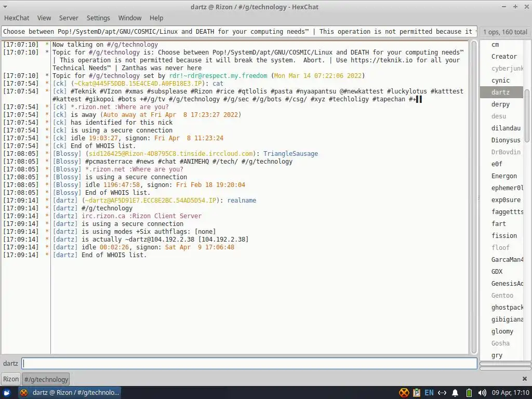Screen dimensions: 532x399
Task: Select user fart in the user list
Action: coord(501,223)
